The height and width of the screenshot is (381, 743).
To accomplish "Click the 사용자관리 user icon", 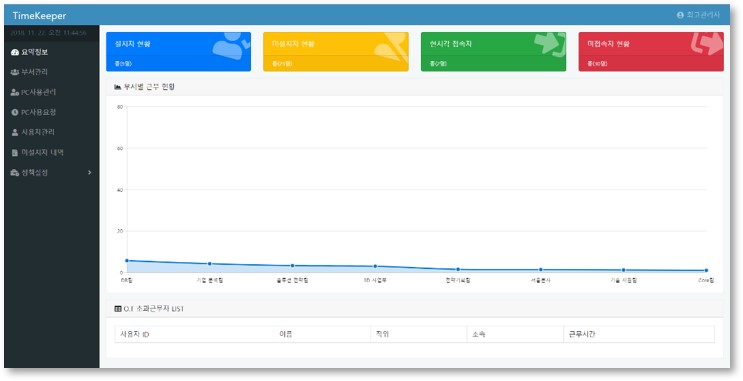I will click(x=15, y=132).
